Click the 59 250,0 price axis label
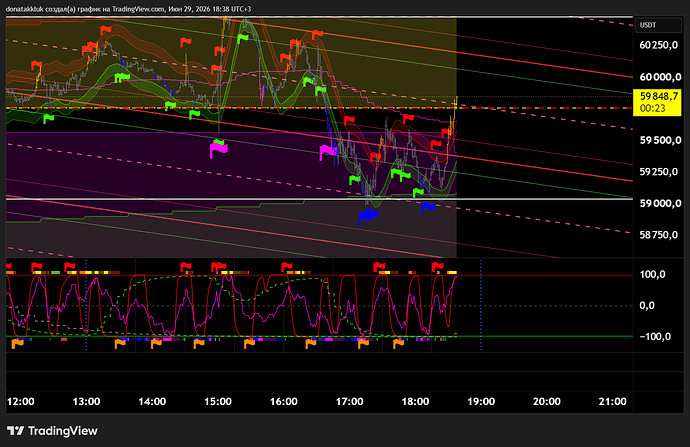 pos(658,172)
